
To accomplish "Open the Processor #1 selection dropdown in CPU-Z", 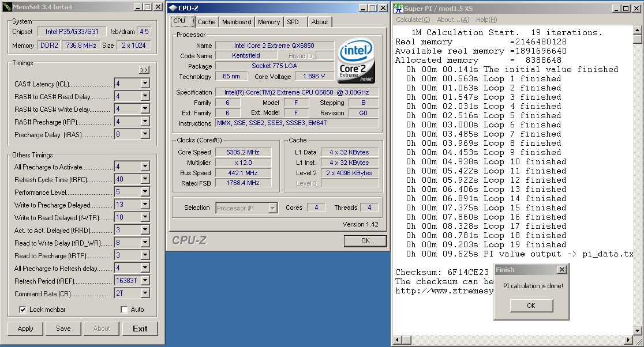I will click(273, 208).
